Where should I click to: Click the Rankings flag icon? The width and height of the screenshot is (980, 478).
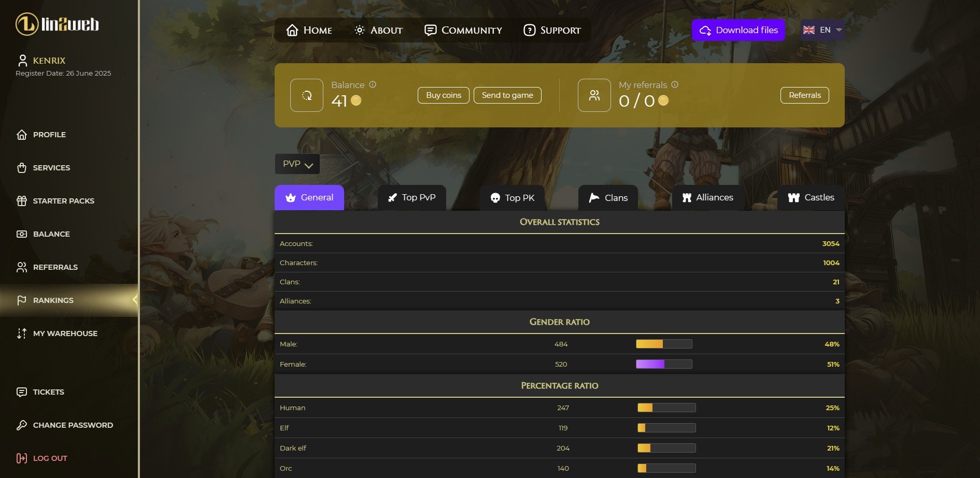[x=22, y=300]
